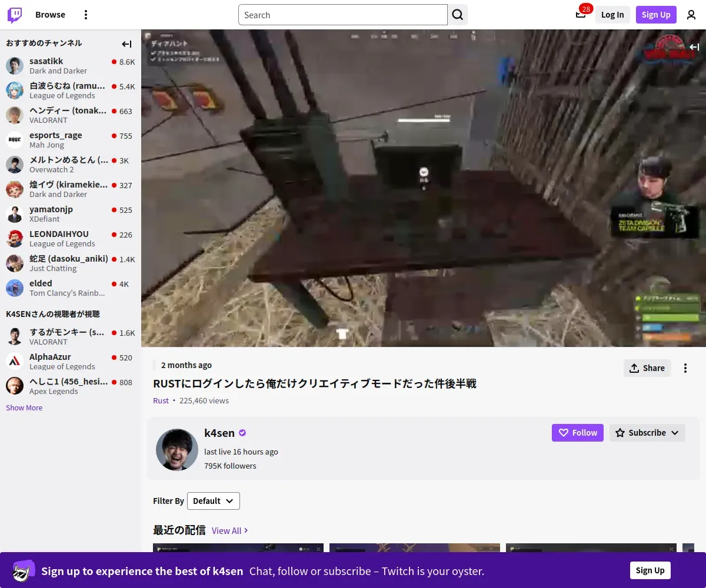Open the Twitch home logo
This screenshot has height=588, width=706.
click(15, 15)
